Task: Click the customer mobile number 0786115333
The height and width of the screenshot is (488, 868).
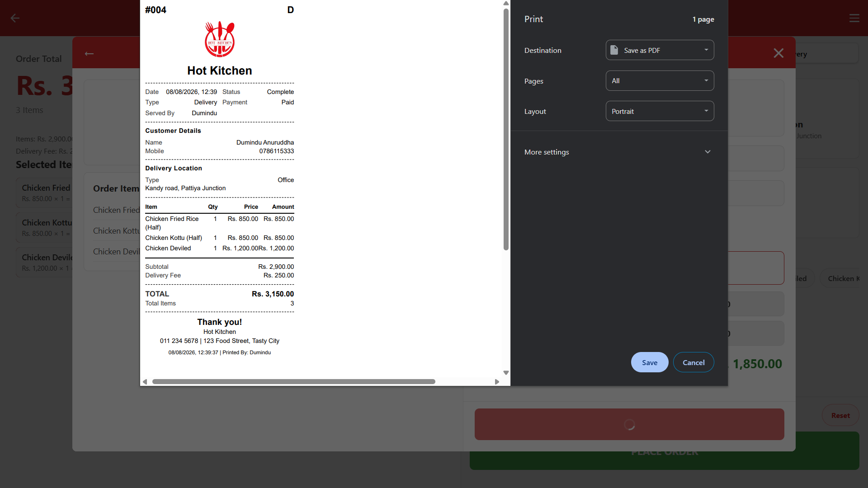Action: tap(276, 151)
